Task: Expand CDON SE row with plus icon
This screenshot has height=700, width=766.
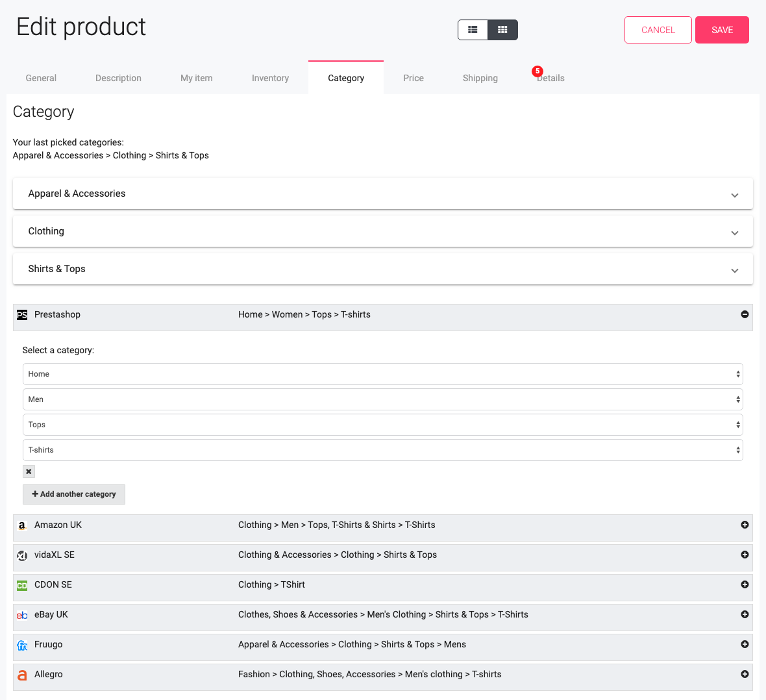Action: point(745,584)
